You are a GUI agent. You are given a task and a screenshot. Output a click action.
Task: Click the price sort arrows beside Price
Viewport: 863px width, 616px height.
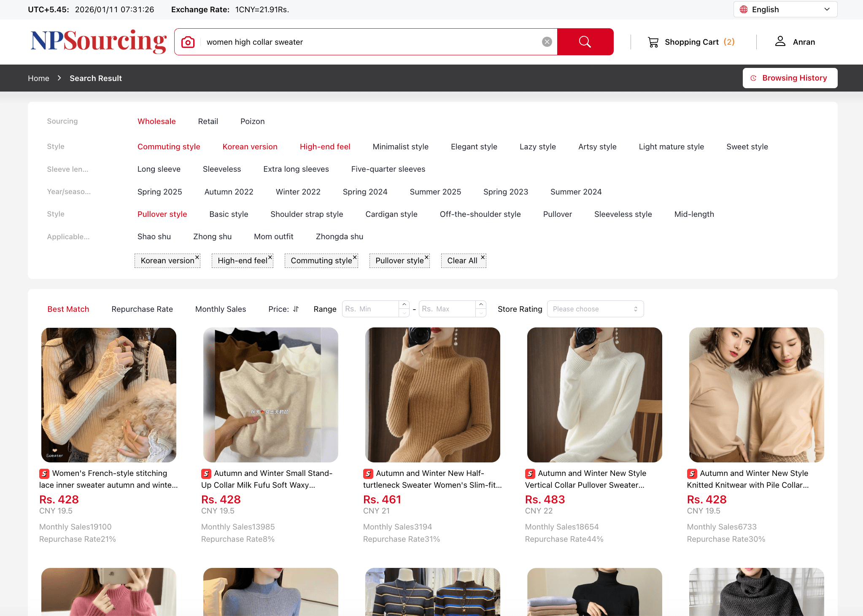296,309
